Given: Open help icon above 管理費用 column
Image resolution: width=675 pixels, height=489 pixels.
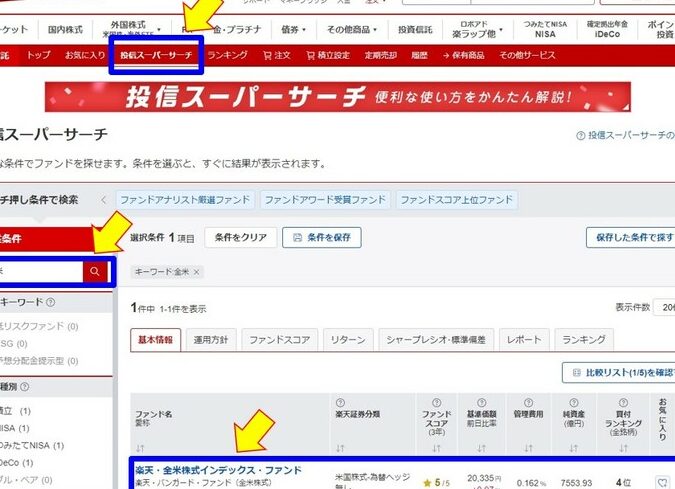Looking at the screenshot, I should 529,402.
